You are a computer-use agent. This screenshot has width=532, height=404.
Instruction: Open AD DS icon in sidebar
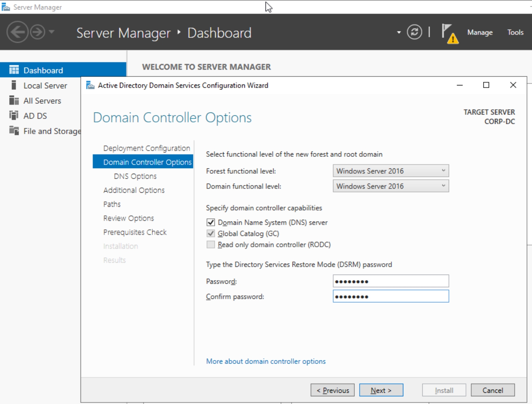click(x=14, y=116)
